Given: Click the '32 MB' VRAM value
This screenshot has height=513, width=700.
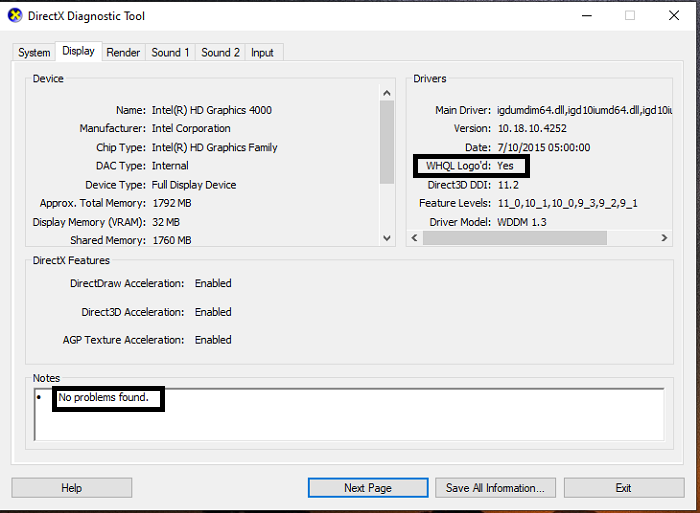Looking at the screenshot, I should pyautogui.click(x=166, y=222).
